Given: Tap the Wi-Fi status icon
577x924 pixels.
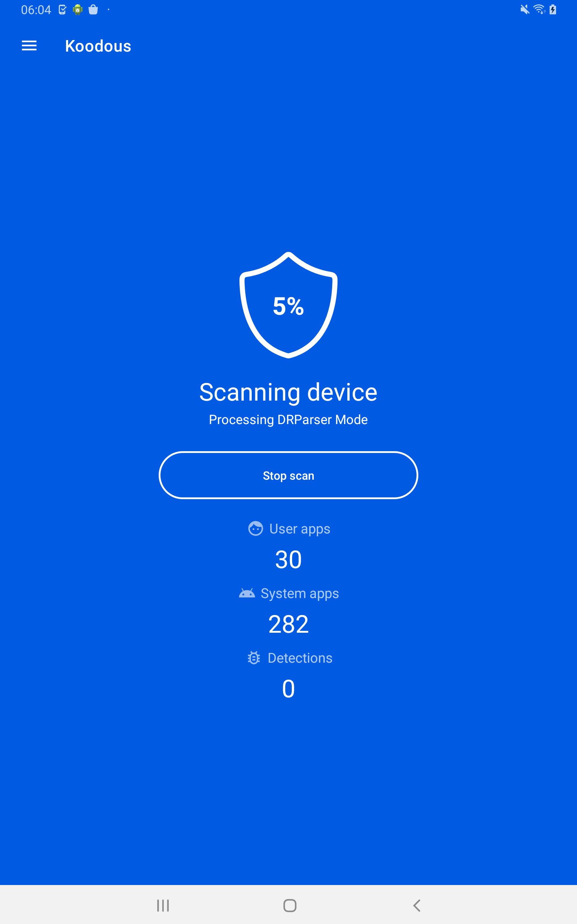Looking at the screenshot, I should coord(539,9).
